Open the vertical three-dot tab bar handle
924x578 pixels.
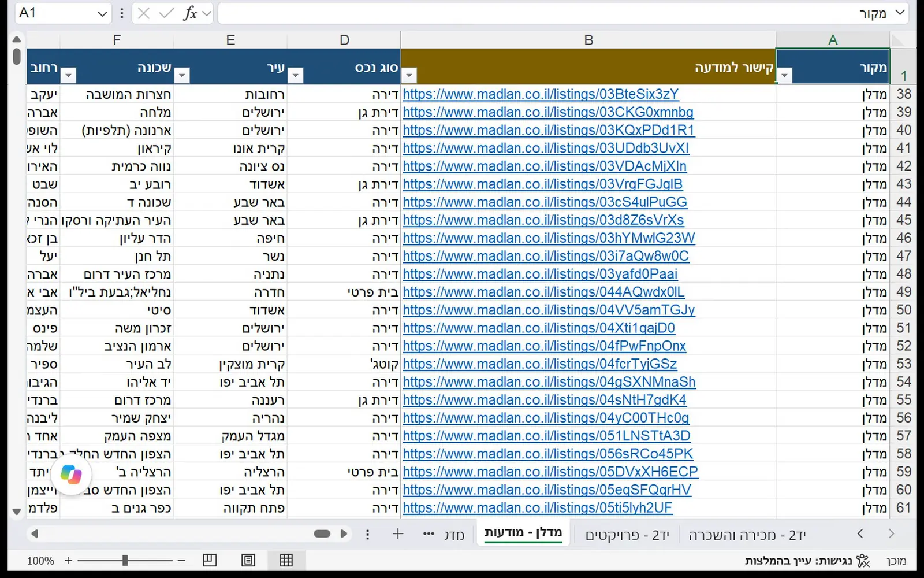pyautogui.click(x=367, y=534)
